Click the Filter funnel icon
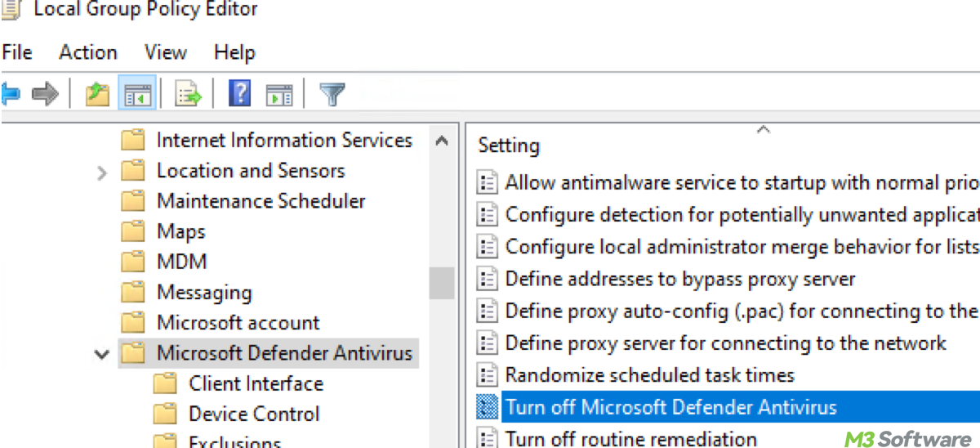This screenshot has width=980, height=448. [332, 94]
